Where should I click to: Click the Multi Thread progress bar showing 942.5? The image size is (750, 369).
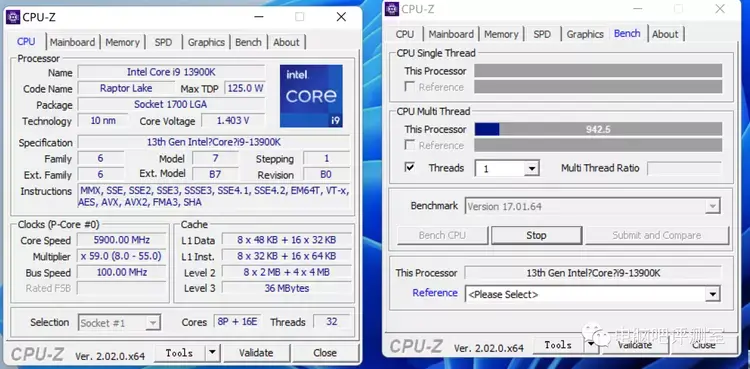point(598,129)
